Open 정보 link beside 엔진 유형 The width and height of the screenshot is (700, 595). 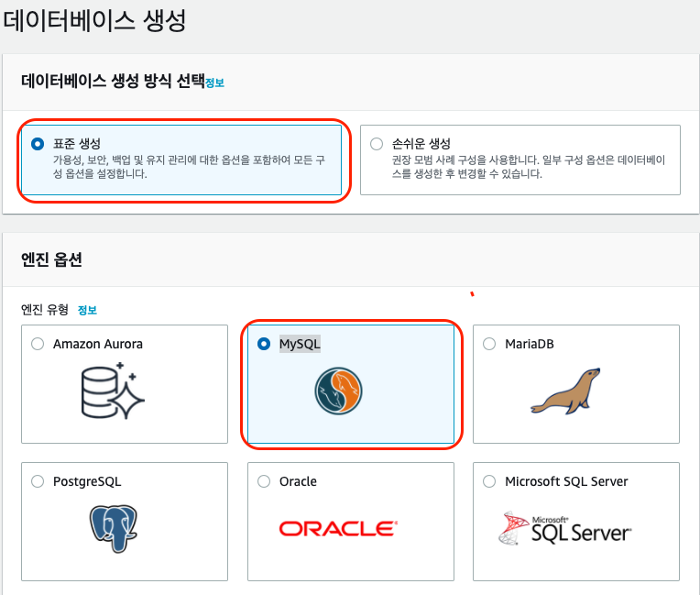pos(87,310)
